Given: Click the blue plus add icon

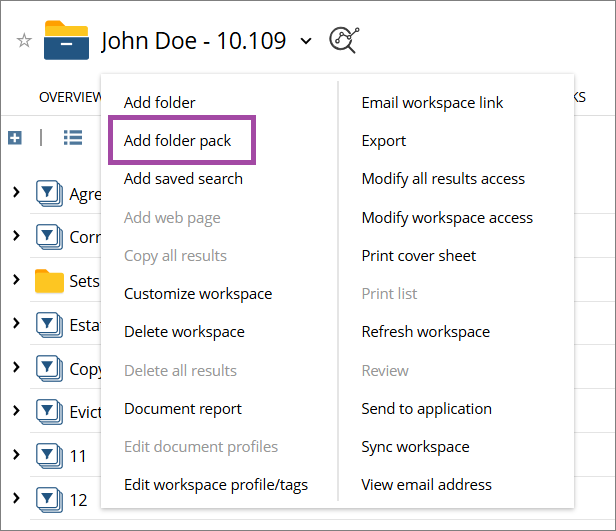Looking at the screenshot, I should (15, 138).
